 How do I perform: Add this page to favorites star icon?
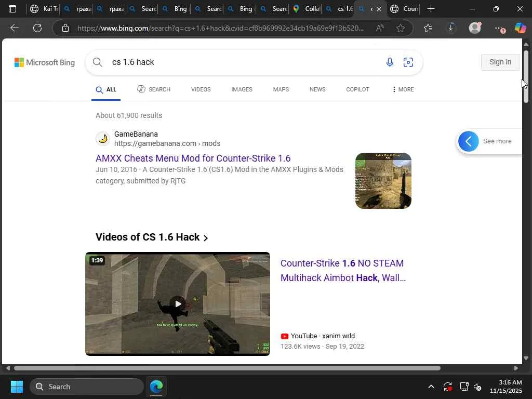click(401, 28)
